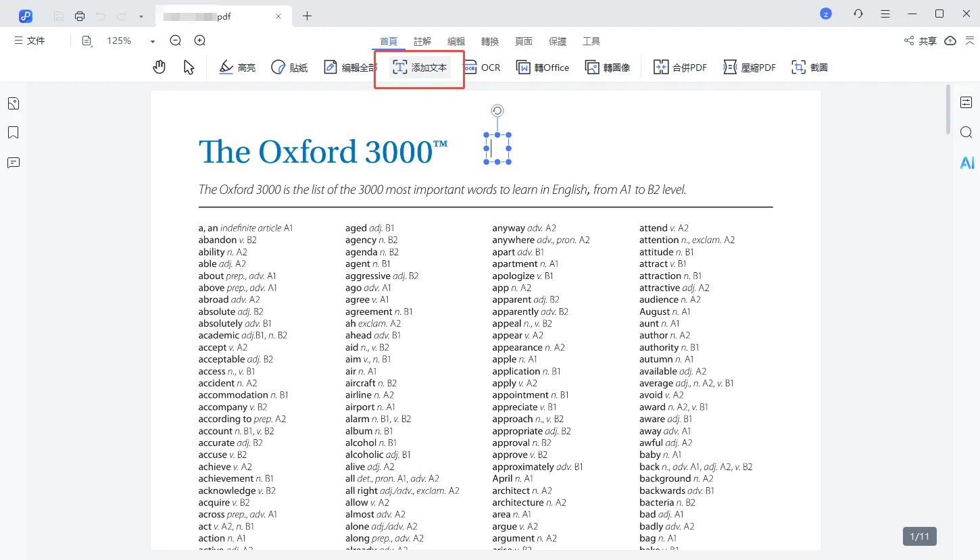
Task: Click the OCR toolbar button
Action: [x=482, y=68]
